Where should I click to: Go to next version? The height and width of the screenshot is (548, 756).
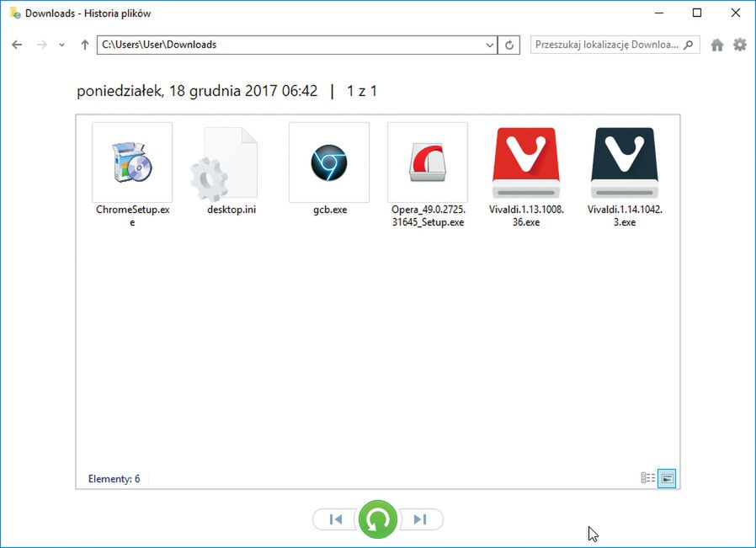coord(420,519)
